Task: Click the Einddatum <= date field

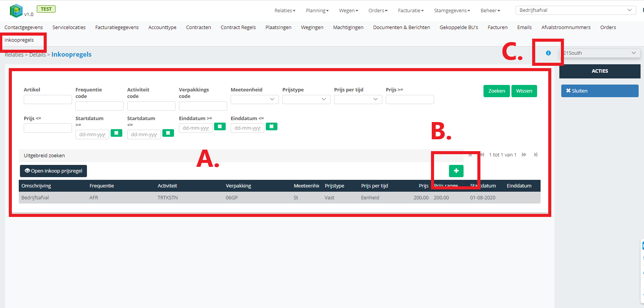Action: [x=247, y=128]
